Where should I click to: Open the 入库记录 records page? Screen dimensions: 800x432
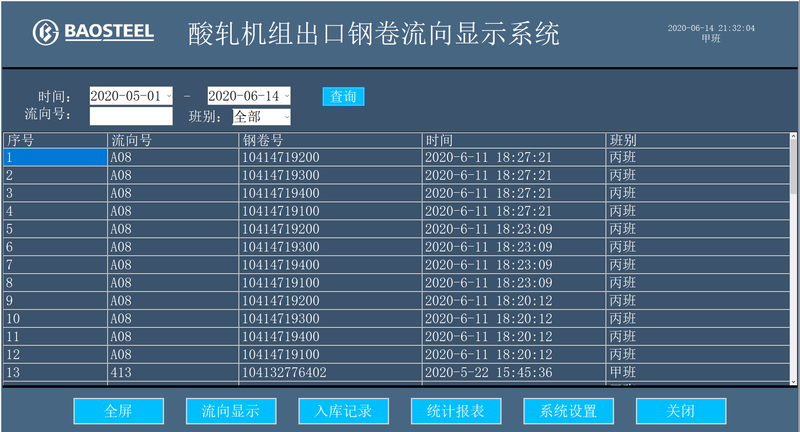pos(343,411)
